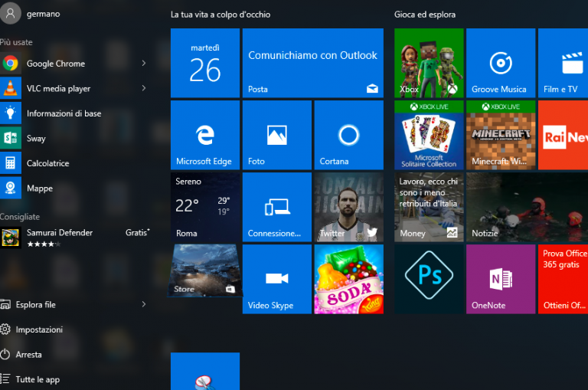Open Impostazioni from the Start menu
This screenshot has width=588, height=390.
coord(39,329)
